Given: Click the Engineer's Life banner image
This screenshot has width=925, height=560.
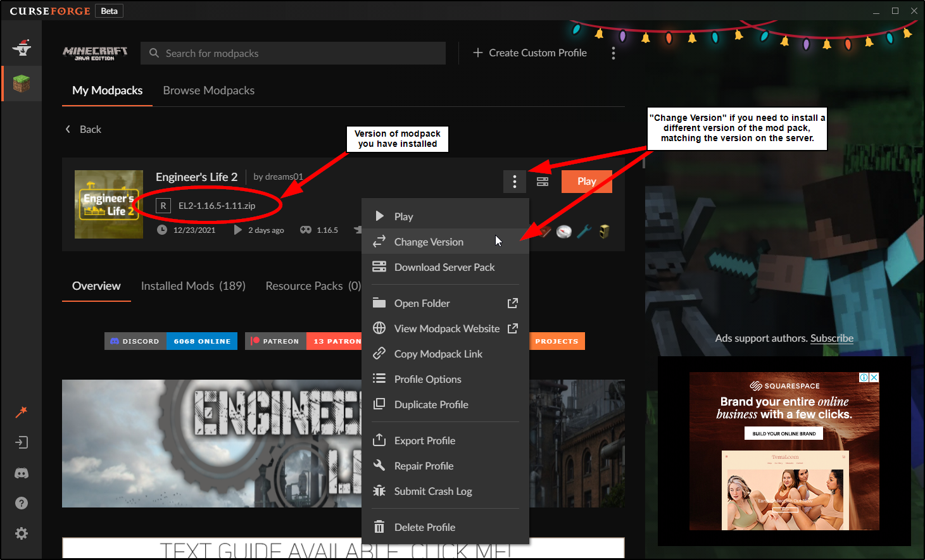Looking at the screenshot, I should (211, 444).
